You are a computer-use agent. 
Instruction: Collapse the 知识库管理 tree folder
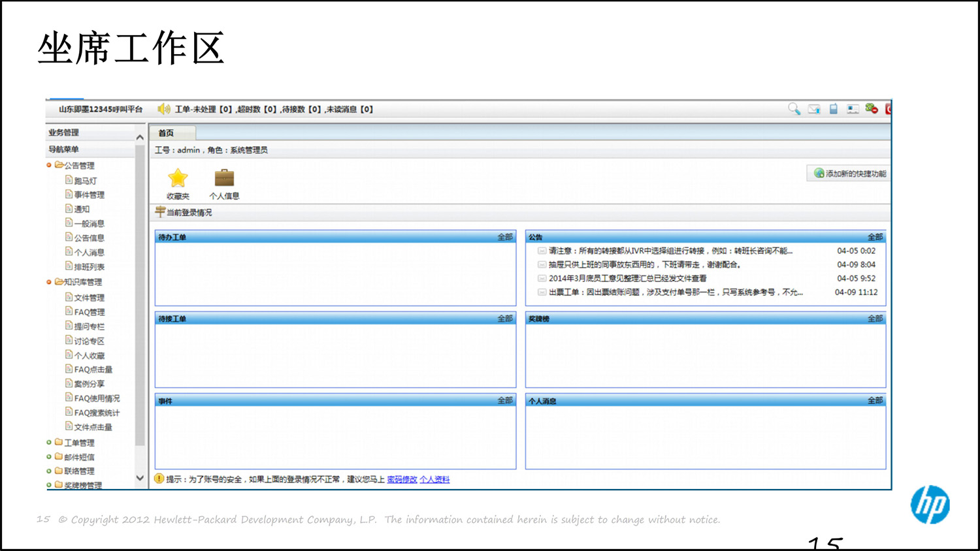point(49,282)
